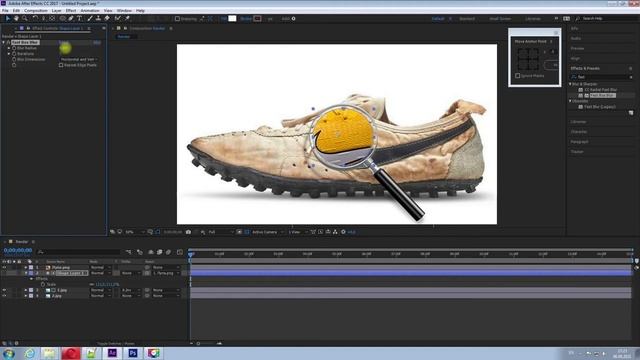Open the Effect menu

[x=71, y=11]
